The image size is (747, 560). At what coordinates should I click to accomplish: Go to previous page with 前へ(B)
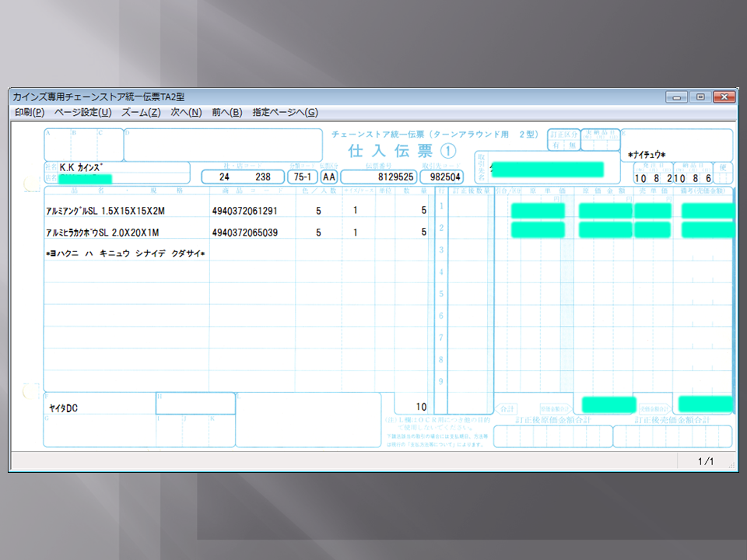[x=226, y=113]
